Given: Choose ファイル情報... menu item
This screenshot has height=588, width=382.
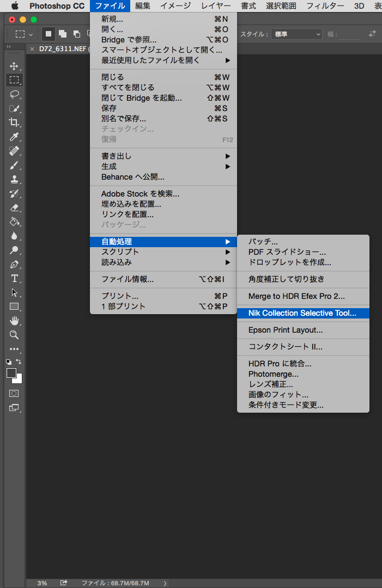Looking at the screenshot, I should click(x=163, y=279).
